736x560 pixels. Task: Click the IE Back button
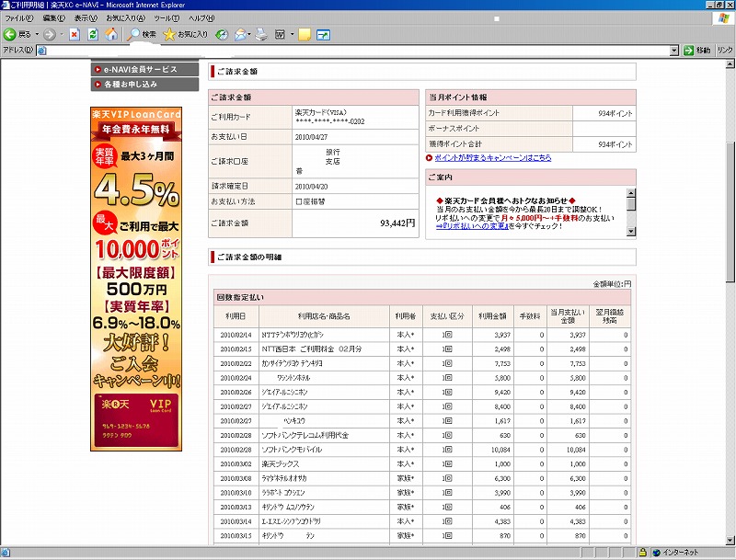[17, 34]
